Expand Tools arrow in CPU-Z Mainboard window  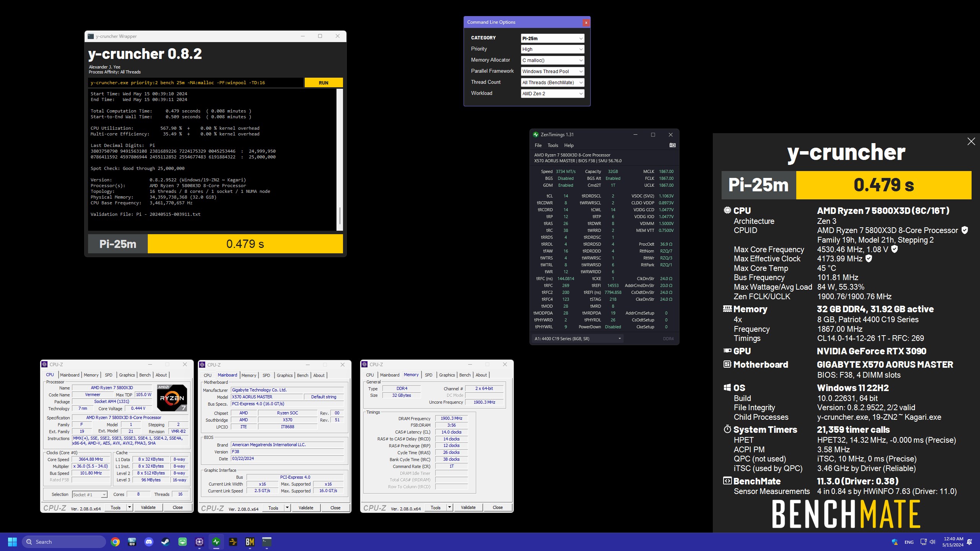coord(287,508)
